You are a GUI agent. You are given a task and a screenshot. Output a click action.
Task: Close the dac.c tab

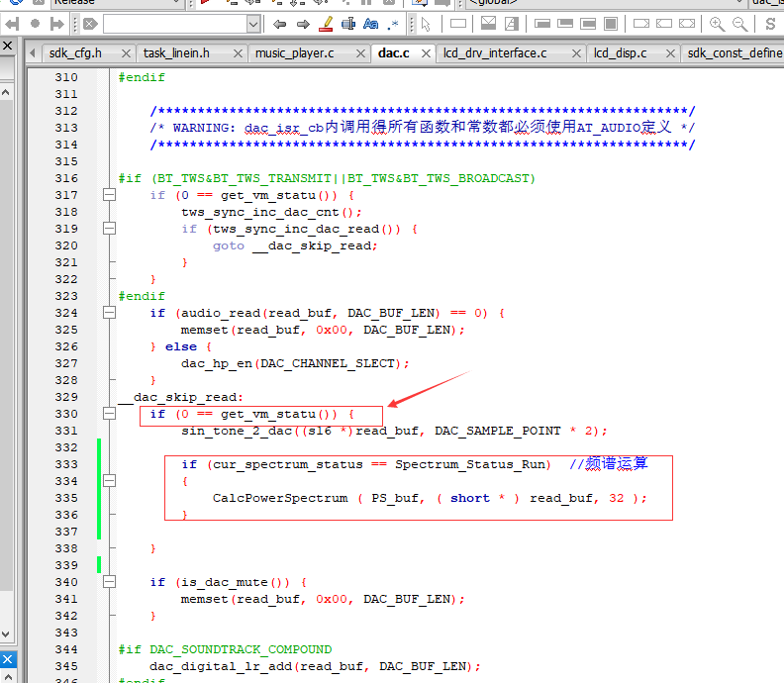click(x=426, y=53)
